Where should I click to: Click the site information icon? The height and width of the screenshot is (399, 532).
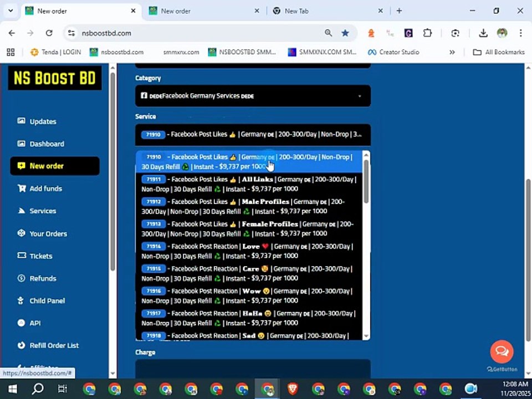pyautogui.click(x=71, y=33)
